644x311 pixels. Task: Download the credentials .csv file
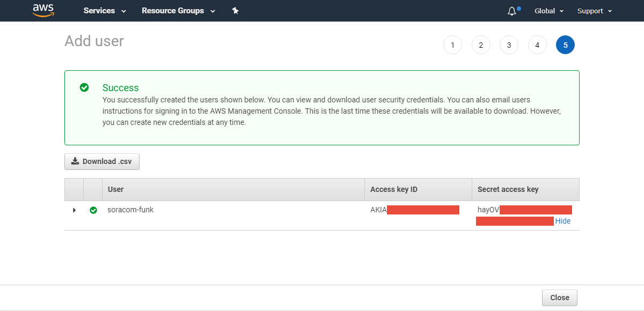(102, 161)
